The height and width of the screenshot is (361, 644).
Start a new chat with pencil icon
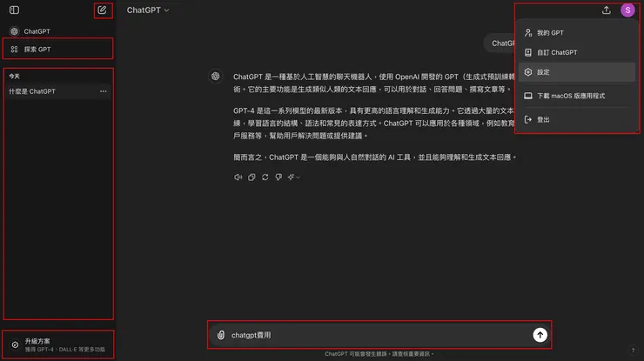(102, 10)
